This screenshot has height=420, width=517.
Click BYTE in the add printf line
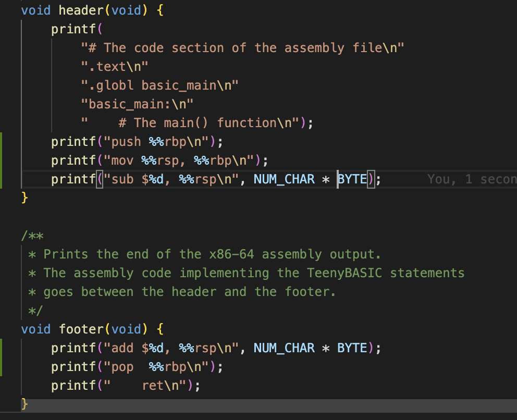tap(352, 348)
